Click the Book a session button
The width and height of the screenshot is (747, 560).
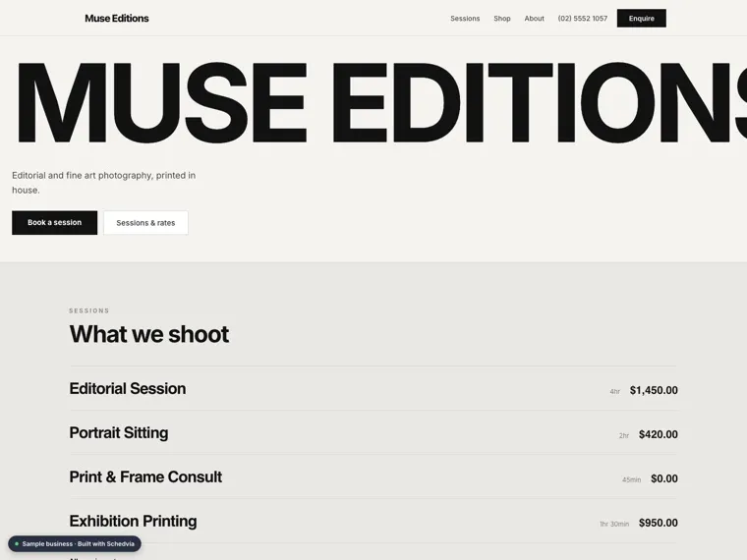coord(54,222)
